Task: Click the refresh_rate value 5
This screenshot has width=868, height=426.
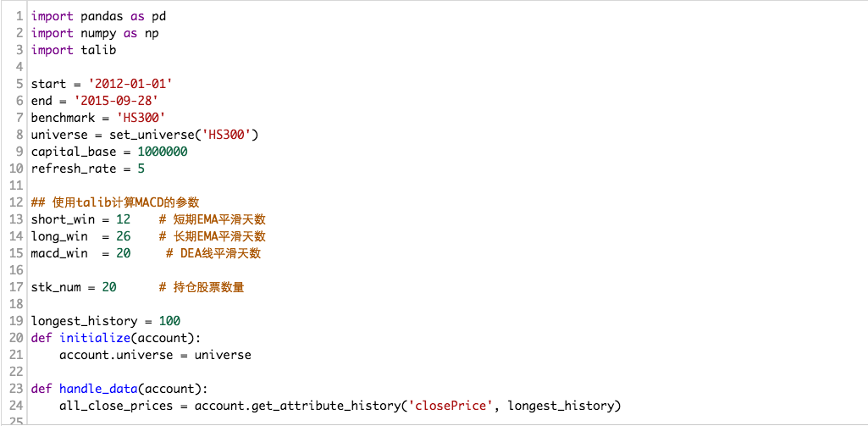Action: [x=141, y=169]
